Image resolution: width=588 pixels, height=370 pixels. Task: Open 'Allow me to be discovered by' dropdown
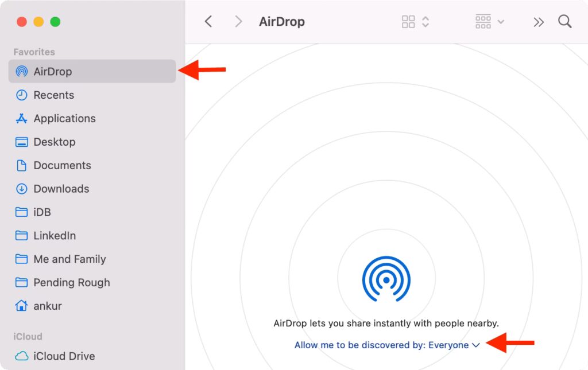pos(386,345)
